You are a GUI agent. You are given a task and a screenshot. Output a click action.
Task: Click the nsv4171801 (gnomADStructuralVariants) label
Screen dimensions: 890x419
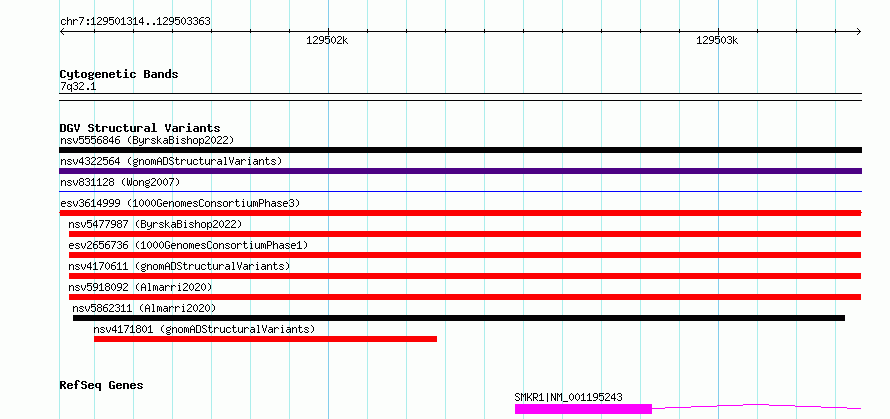[x=204, y=329]
